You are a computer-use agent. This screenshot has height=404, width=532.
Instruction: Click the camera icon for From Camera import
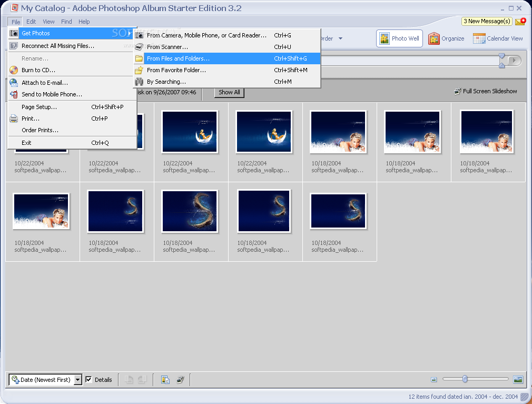point(139,35)
